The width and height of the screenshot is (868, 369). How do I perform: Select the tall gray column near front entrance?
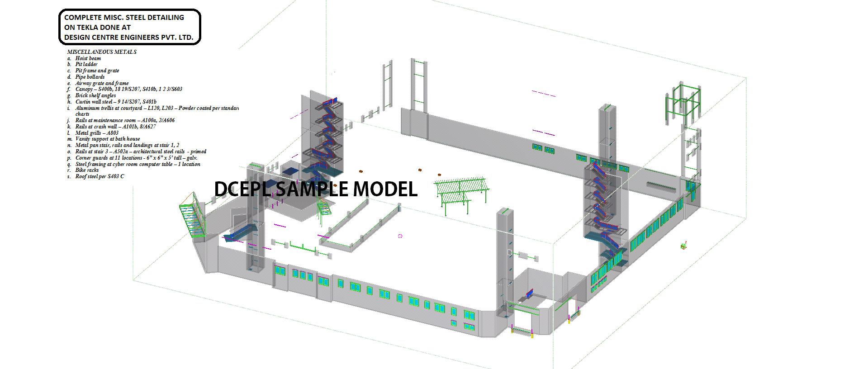tap(504, 262)
